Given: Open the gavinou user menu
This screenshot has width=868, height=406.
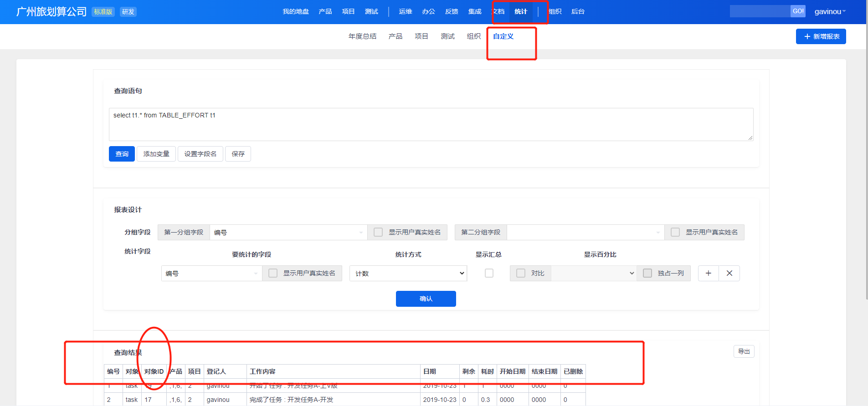Looking at the screenshot, I should coord(829,12).
